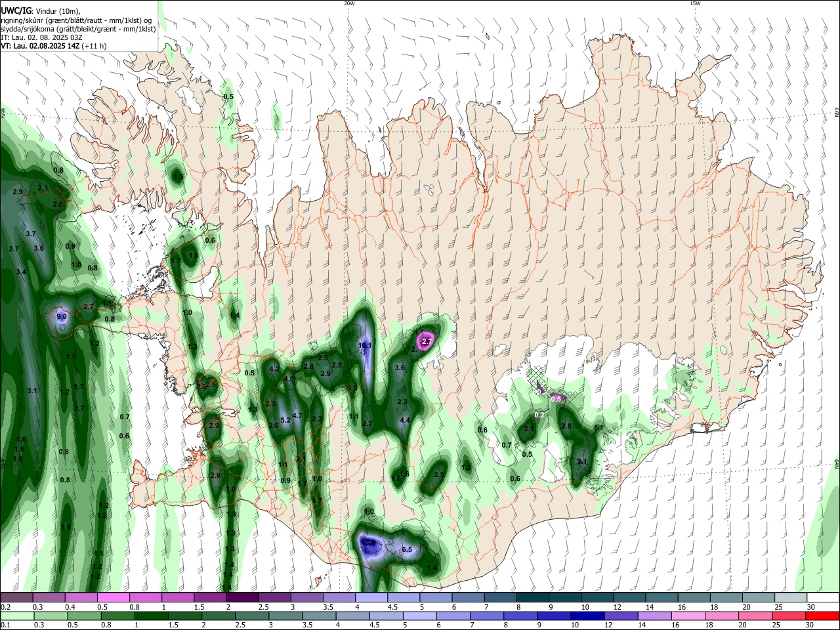Pick the dusky mauve 0.2–0.3 swatch in top legend
Image resolution: width=840 pixels, height=630 pixels.
(x=17, y=598)
